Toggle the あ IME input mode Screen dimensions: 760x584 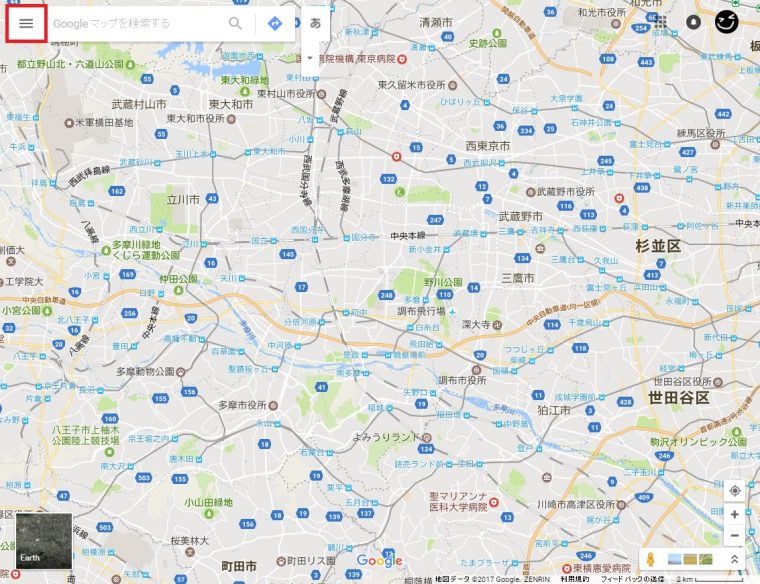tap(316, 23)
